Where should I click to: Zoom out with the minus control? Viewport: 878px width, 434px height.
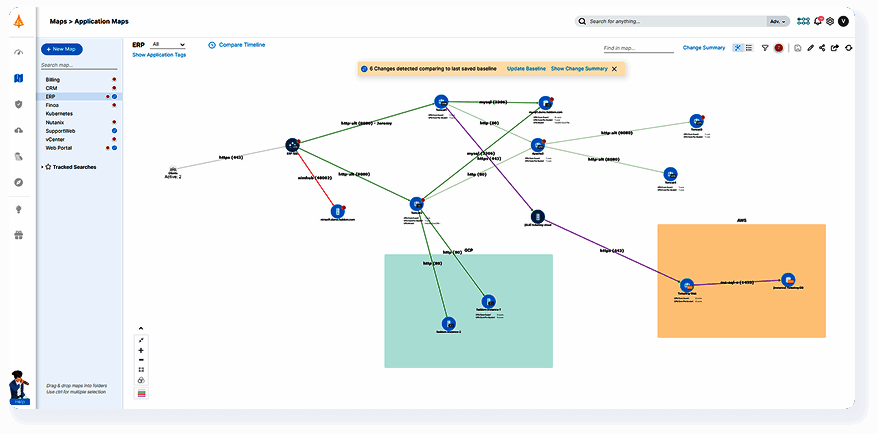coord(141,360)
